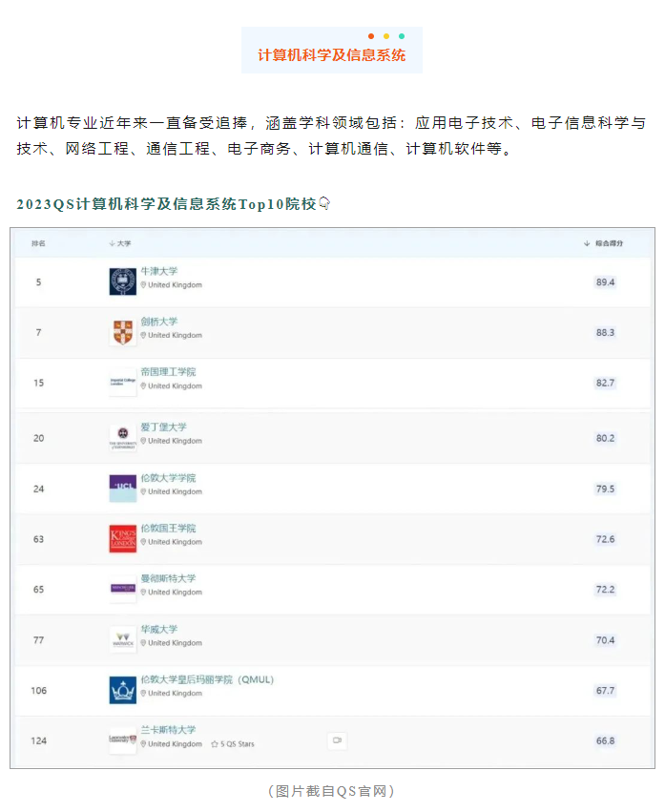Screen dimensions: 665x812
Task: Open the 伦敦国王学院 link
Action: pyautogui.click(x=168, y=529)
